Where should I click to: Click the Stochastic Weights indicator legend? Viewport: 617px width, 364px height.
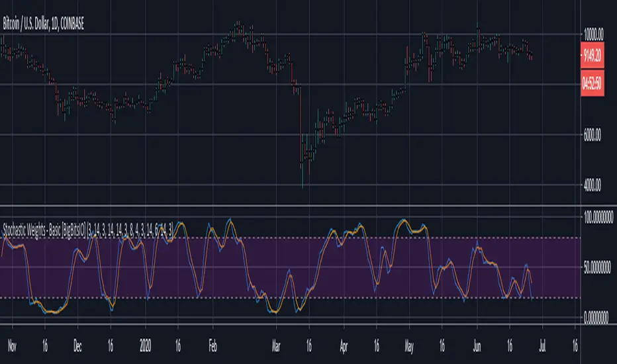(88, 230)
